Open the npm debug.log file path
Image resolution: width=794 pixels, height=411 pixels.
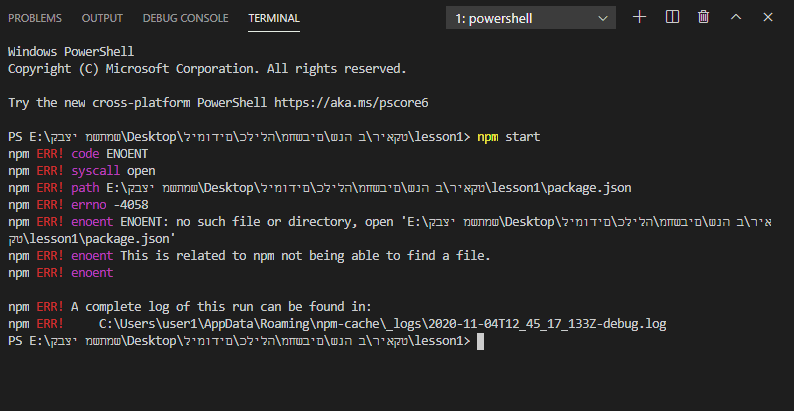tap(382, 324)
